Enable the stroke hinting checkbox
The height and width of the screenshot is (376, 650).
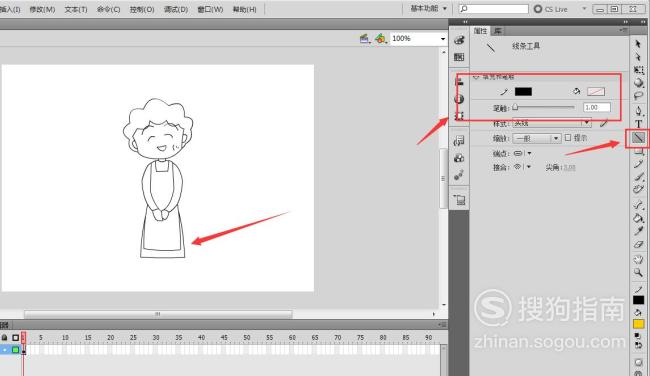[x=568, y=138]
